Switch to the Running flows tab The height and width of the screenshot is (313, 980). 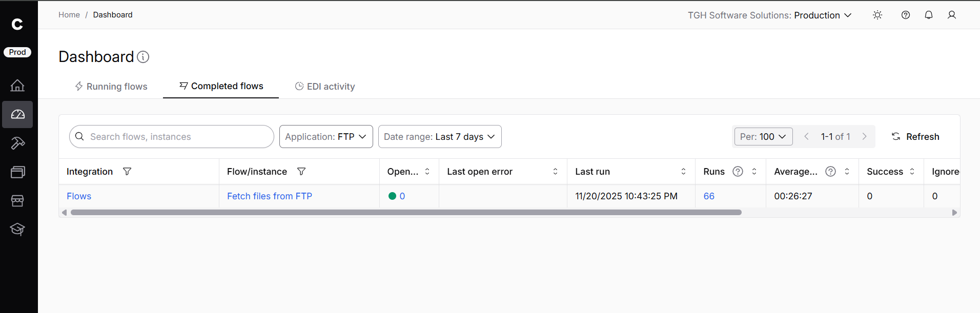111,87
